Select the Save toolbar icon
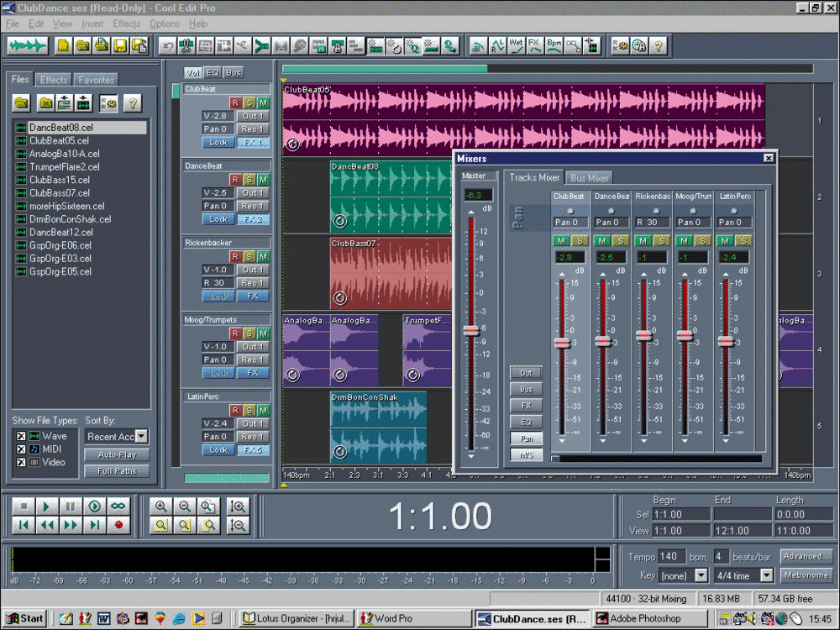840x630 pixels. click(118, 46)
